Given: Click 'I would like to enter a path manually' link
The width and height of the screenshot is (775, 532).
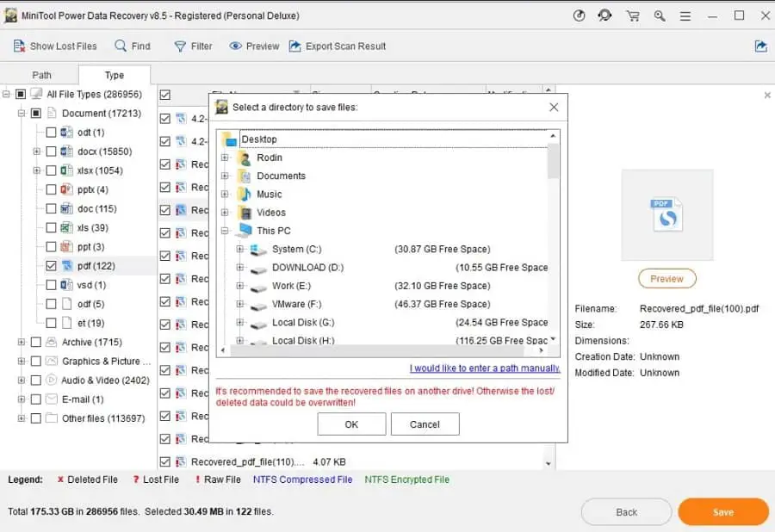Looking at the screenshot, I should click(485, 368).
